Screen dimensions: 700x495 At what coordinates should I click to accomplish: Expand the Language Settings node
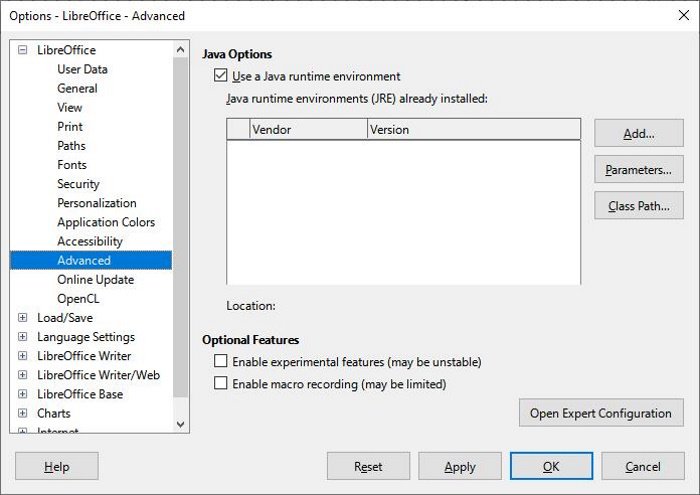coord(22,337)
